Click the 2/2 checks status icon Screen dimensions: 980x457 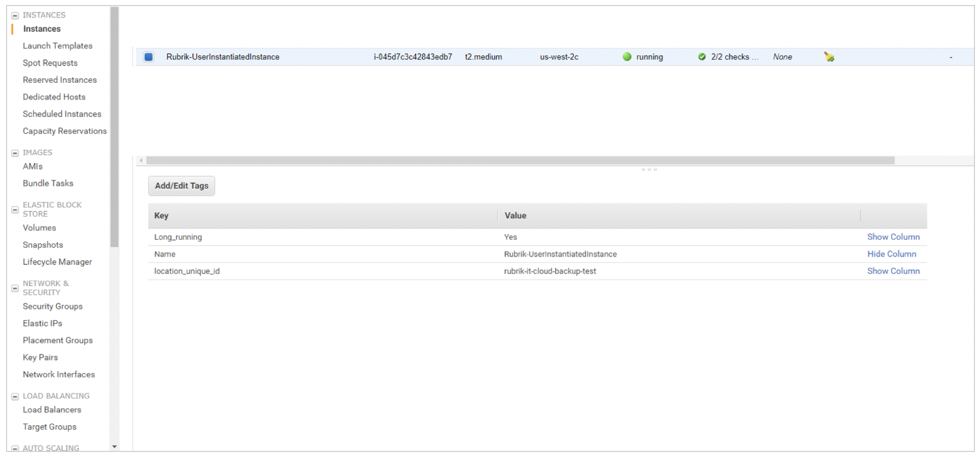pos(702,57)
